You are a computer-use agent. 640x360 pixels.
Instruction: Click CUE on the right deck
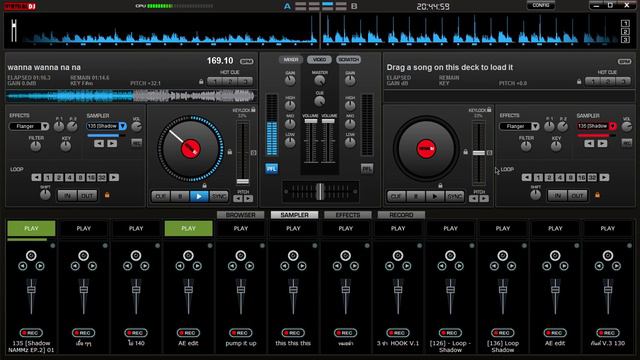[396, 196]
